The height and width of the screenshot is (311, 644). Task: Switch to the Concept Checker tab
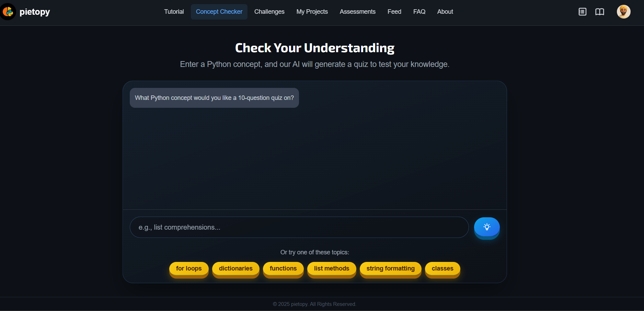coord(219,11)
